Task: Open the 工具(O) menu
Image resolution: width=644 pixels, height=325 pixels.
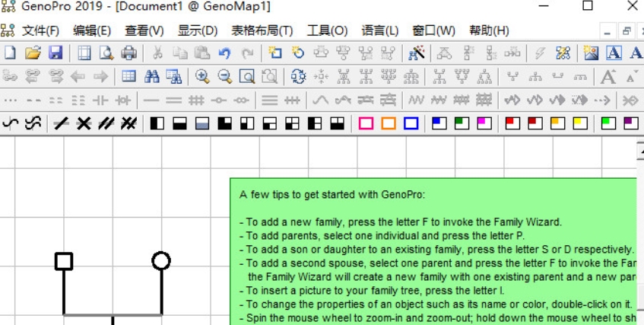Action: (328, 30)
